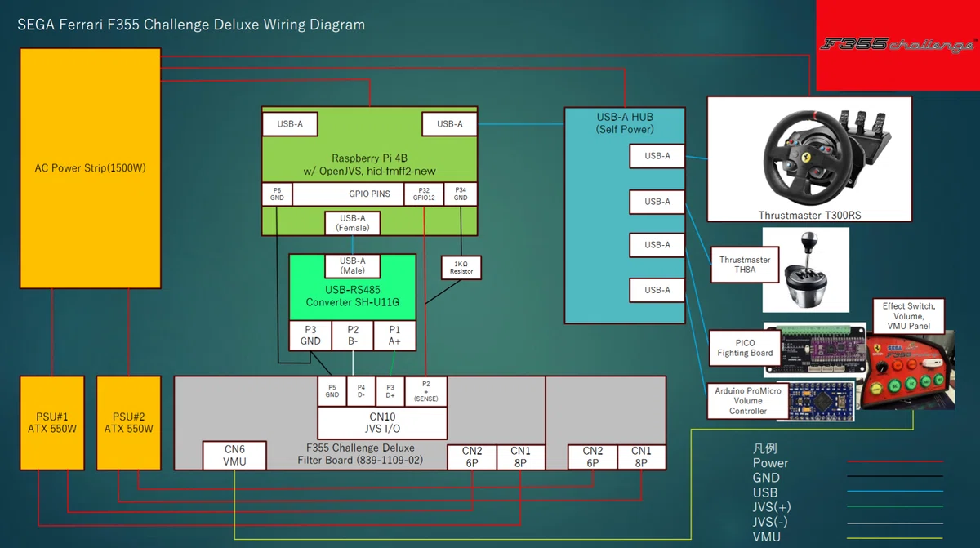This screenshot has width=980, height=548.
Task: Click the USB-A HUB (Self Power) label
Action: (624, 123)
